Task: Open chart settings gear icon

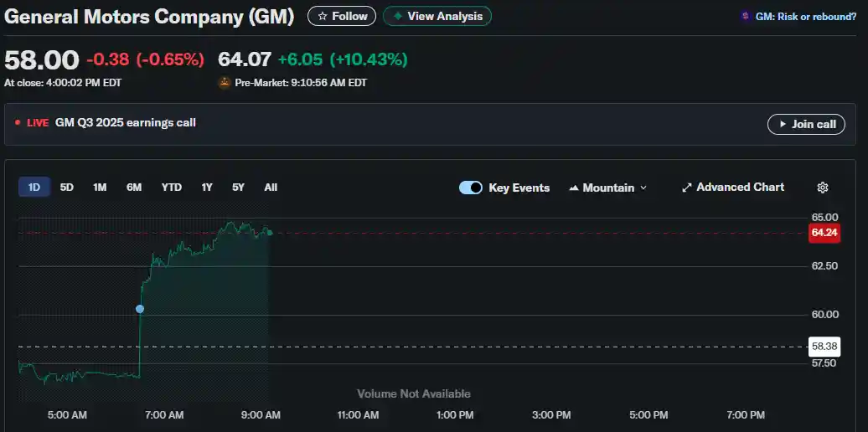Action: [x=822, y=188]
